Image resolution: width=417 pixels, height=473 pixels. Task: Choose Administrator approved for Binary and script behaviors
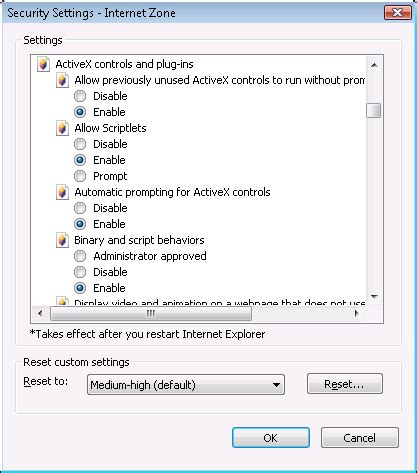tap(80, 256)
